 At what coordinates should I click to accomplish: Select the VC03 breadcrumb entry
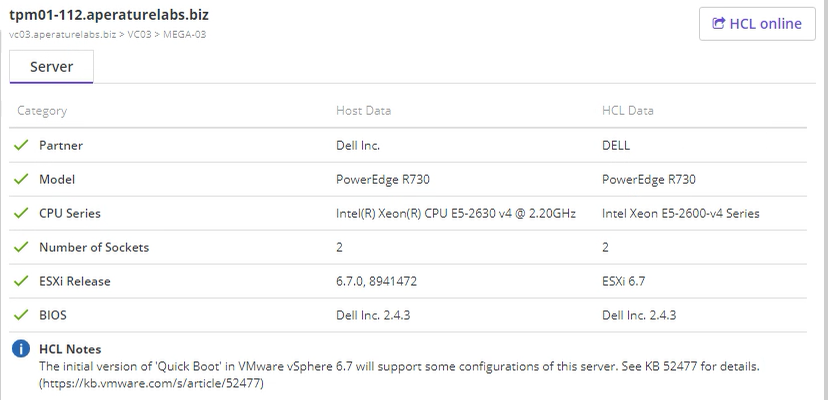tap(139, 35)
